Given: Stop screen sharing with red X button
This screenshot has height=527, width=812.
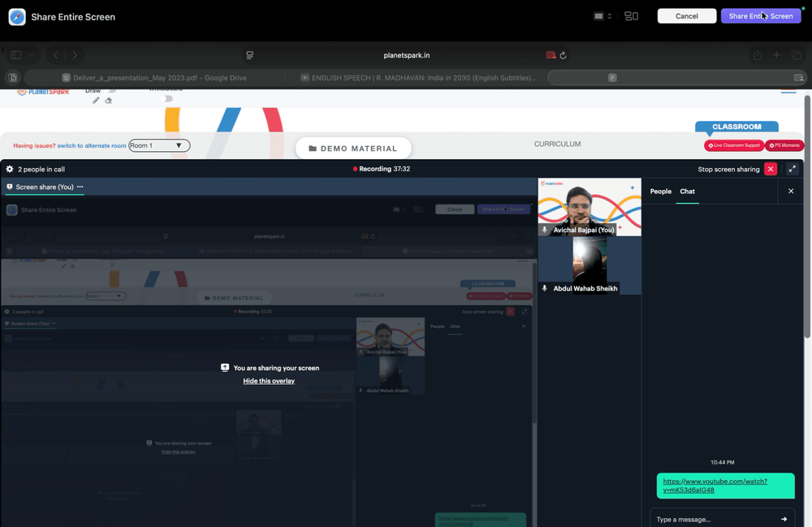Looking at the screenshot, I should coord(771,169).
